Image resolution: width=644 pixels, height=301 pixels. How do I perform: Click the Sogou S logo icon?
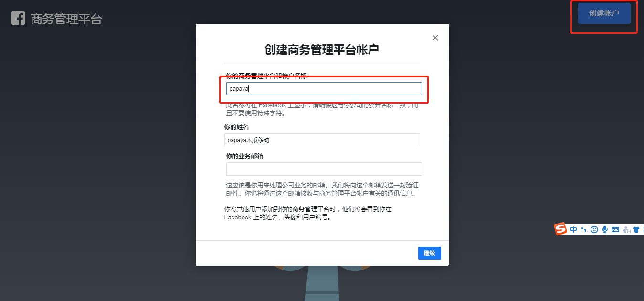[x=560, y=229]
